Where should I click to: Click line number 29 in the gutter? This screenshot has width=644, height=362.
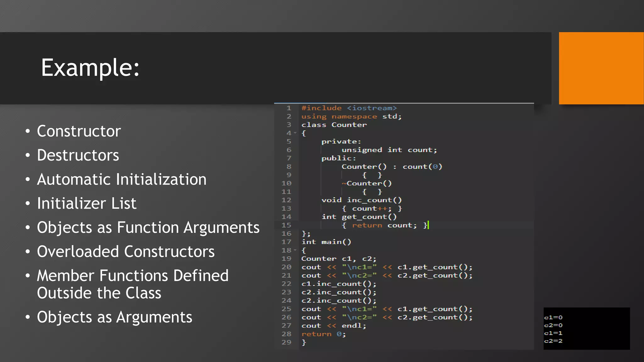tap(286, 343)
